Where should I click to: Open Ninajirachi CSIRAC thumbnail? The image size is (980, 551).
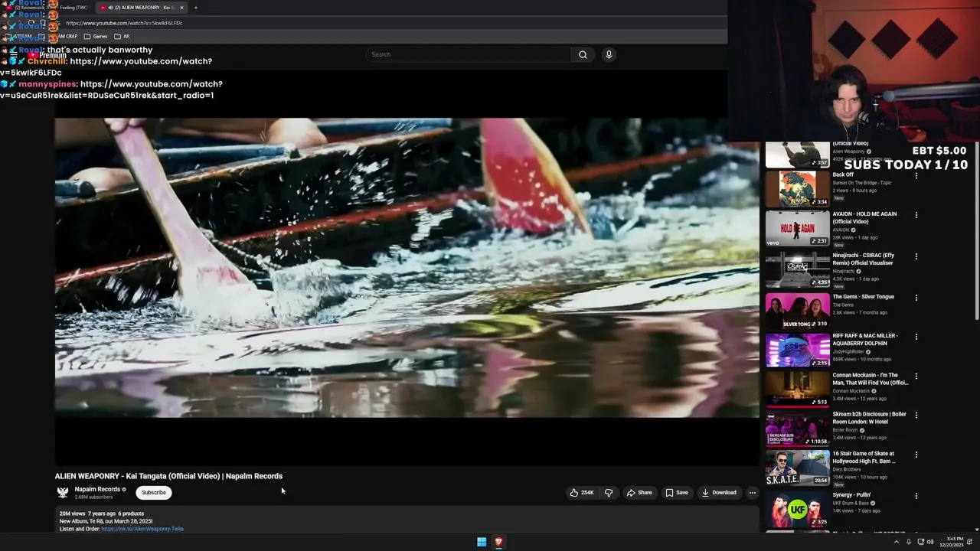(x=798, y=269)
